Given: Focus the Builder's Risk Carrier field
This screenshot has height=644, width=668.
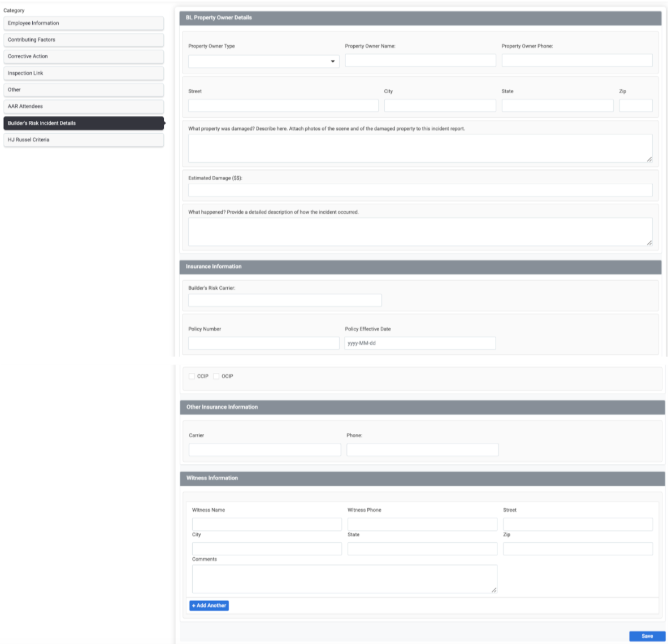Looking at the screenshot, I should click(285, 301).
